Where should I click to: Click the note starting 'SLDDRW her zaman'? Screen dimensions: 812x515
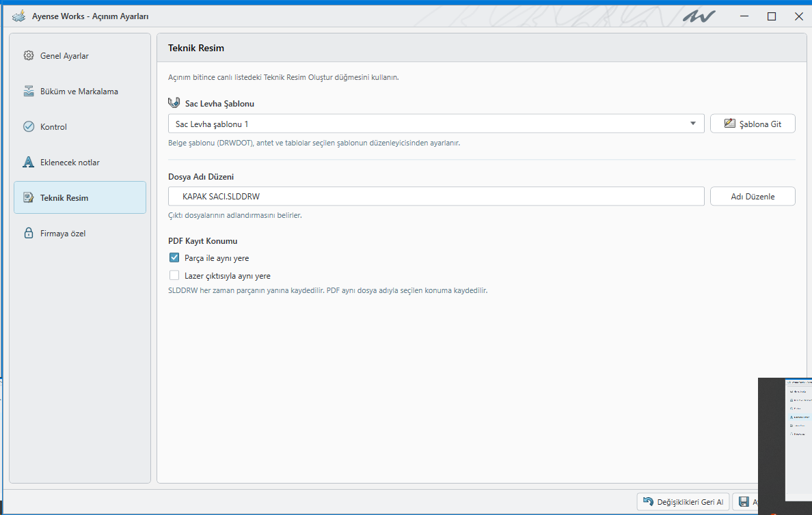[328, 290]
